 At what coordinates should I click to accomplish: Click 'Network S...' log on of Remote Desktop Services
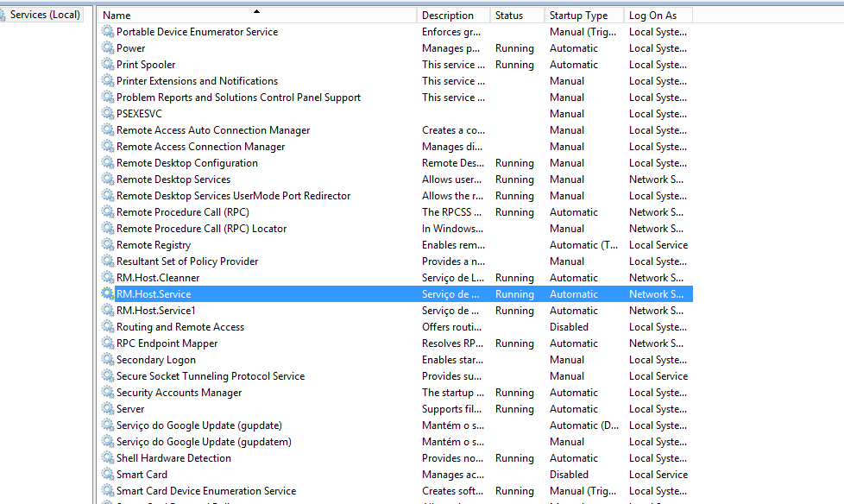[656, 180]
